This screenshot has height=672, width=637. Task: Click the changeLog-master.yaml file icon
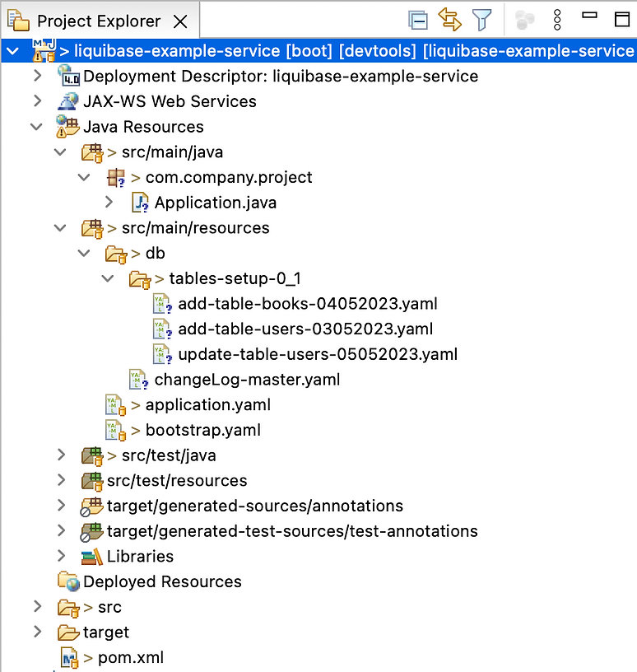click(139, 380)
